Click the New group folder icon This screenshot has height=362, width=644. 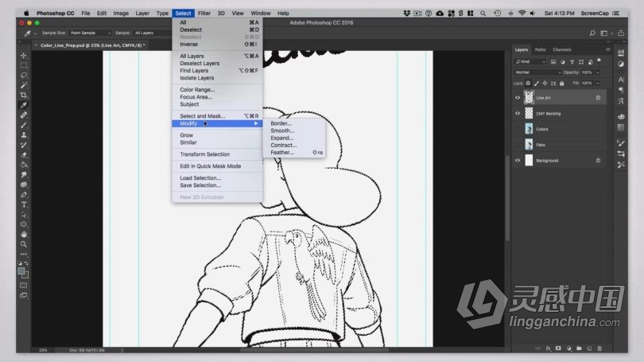pyautogui.click(x=579, y=348)
